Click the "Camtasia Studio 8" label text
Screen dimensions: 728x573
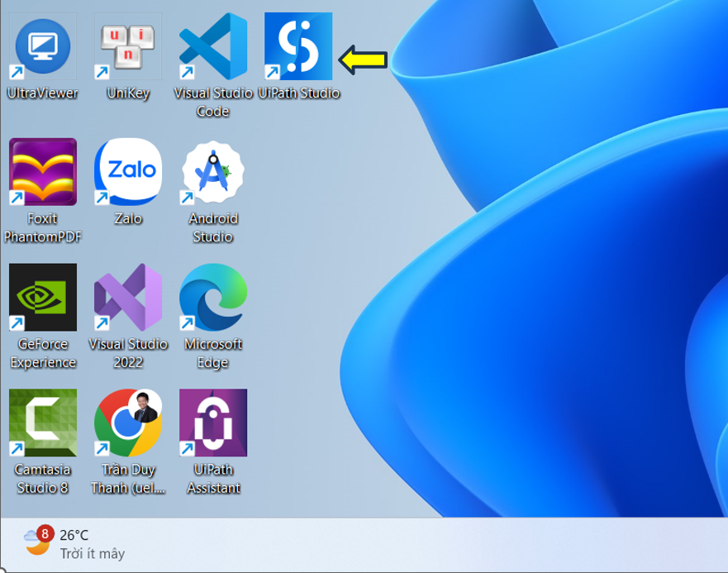[x=43, y=479]
